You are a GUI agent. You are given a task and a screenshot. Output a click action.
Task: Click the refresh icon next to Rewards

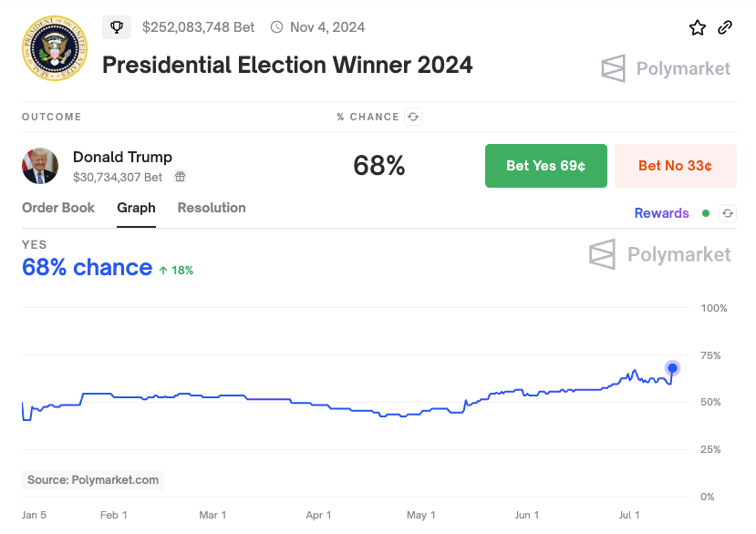[728, 213]
